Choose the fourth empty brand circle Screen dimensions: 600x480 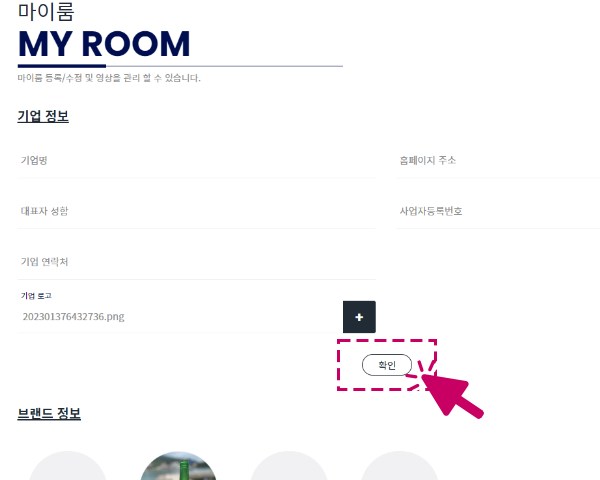tap(399, 466)
